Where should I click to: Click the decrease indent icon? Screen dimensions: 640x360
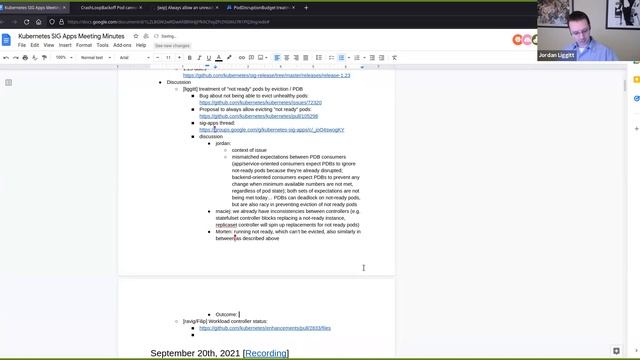(x=372, y=58)
